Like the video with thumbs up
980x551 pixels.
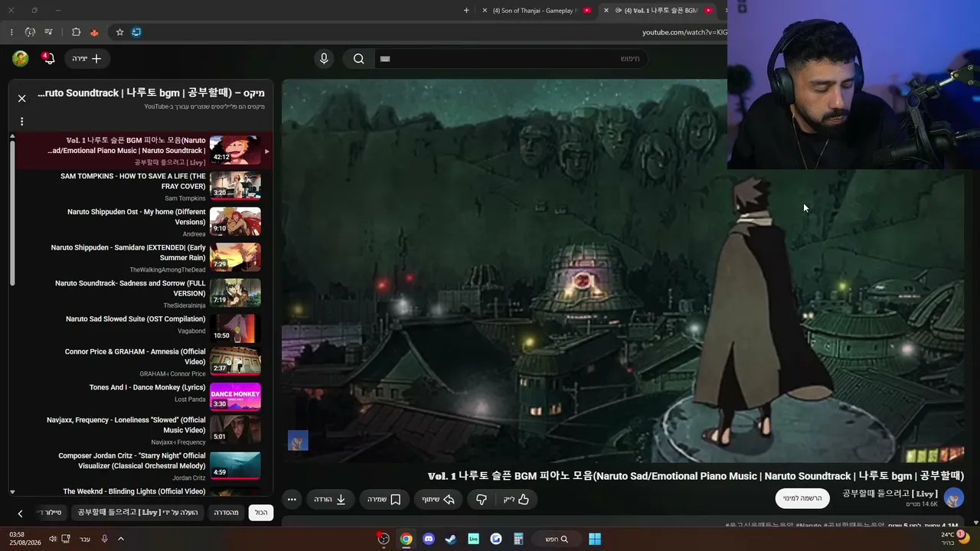tap(517, 499)
